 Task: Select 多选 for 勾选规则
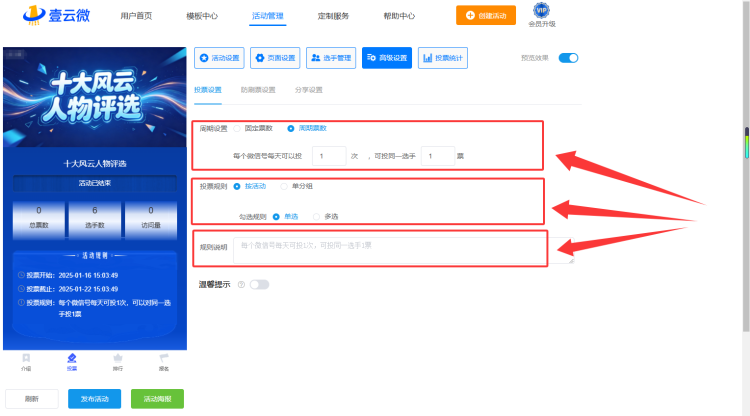(x=316, y=217)
